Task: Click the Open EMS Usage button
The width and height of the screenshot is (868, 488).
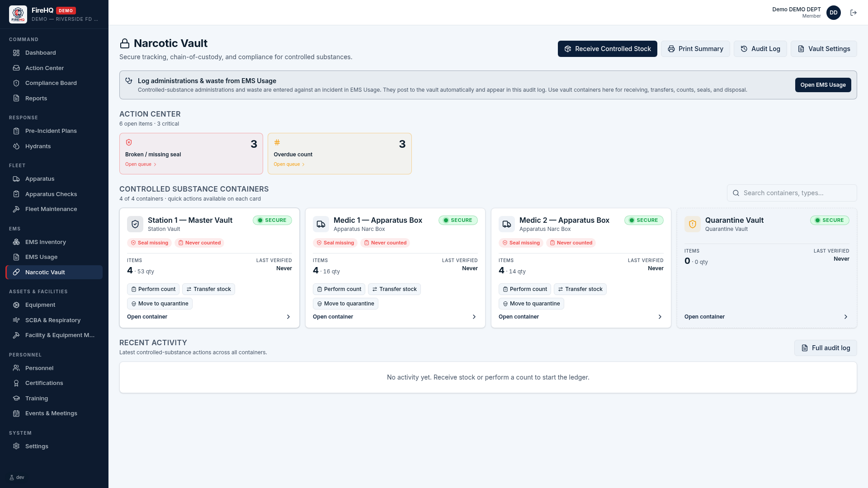Action: (823, 85)
